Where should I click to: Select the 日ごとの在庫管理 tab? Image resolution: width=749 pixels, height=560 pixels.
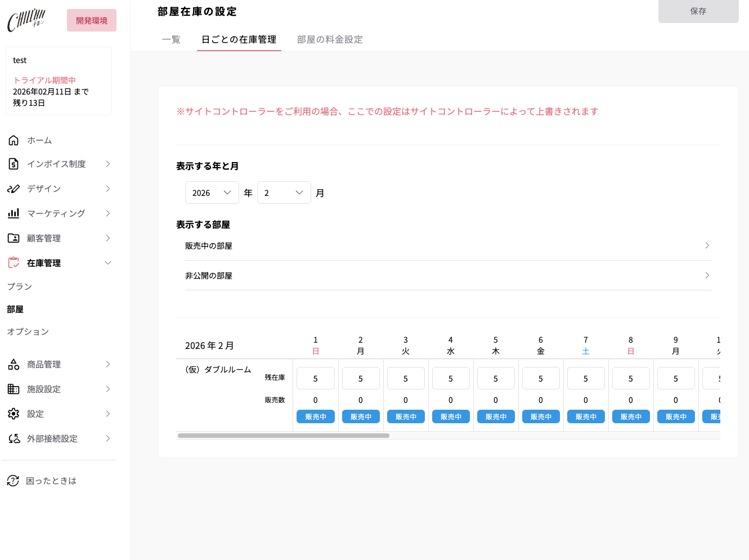pyautogui.click(x=239, y=39)
